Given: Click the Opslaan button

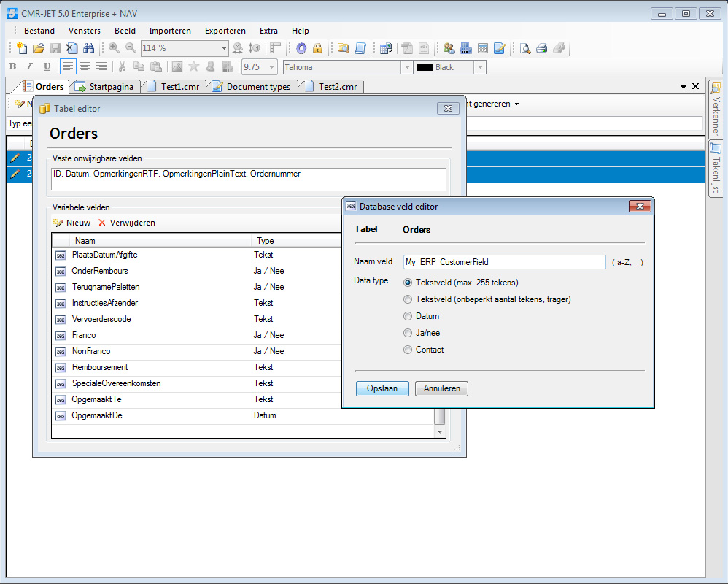Looking at the screenshot, I should tap(382, 388).
